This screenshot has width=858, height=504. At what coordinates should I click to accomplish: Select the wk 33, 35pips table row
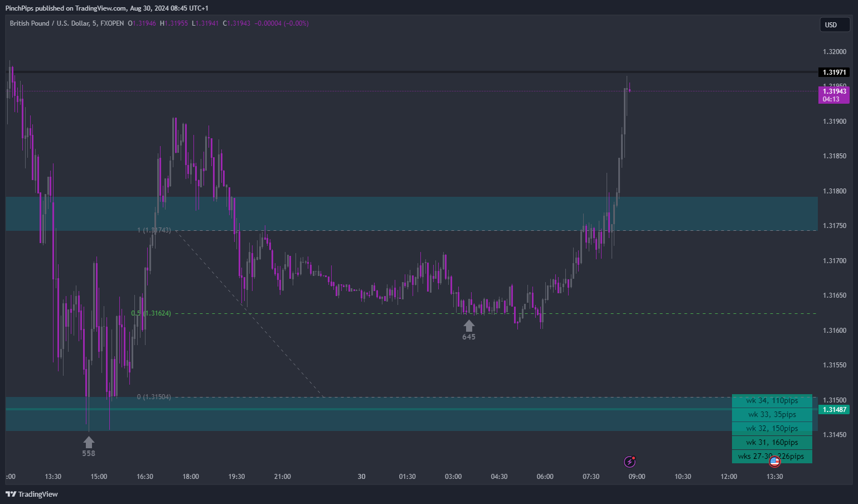click(x=772, y=415)
